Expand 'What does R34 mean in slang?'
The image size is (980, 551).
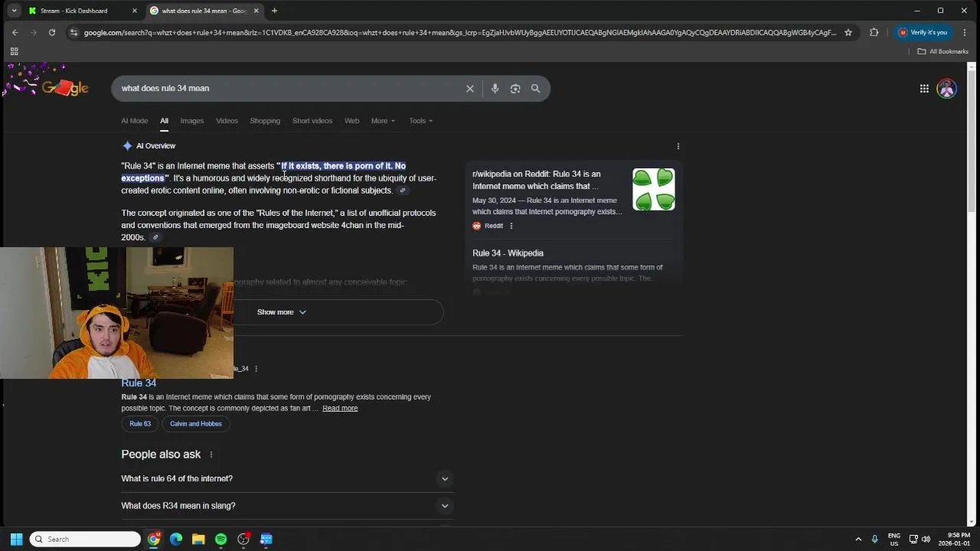click(x=288, y=506)
